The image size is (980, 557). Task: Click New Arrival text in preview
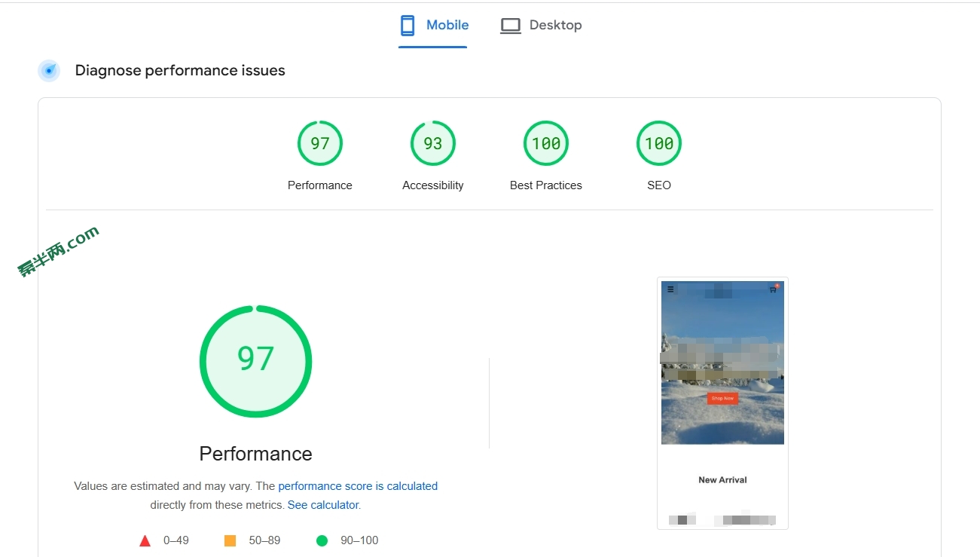pos(722,480)
